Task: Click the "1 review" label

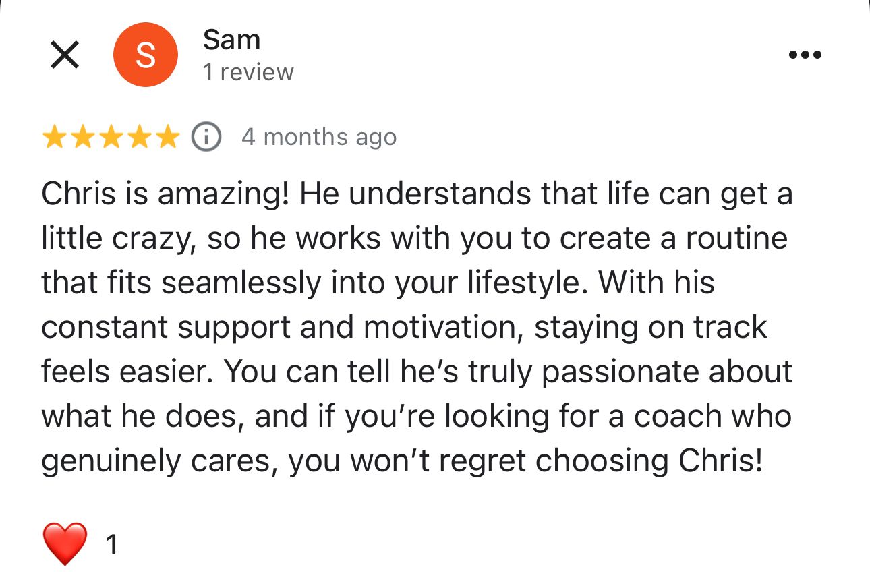Action: click(x=248, y=72)
